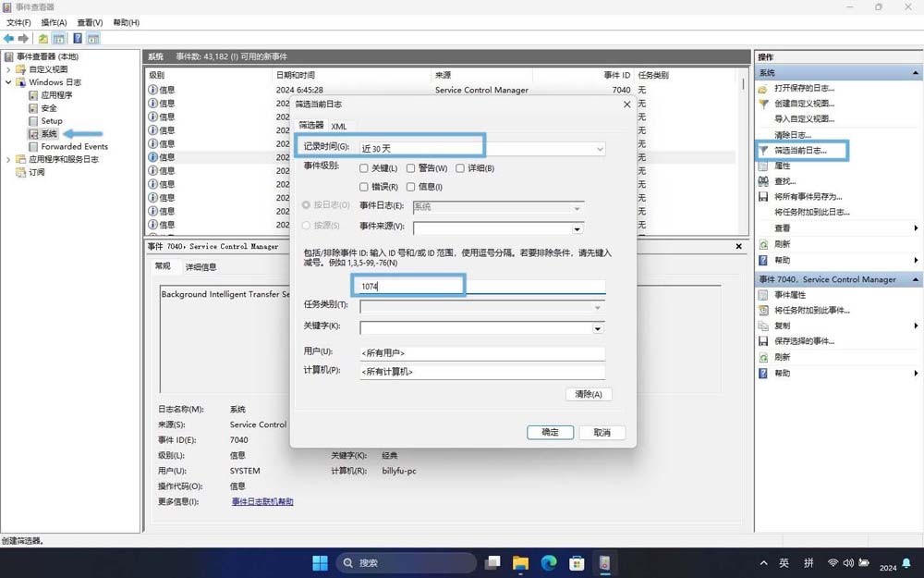Switch to the XML tab

(x=339, y=126)
